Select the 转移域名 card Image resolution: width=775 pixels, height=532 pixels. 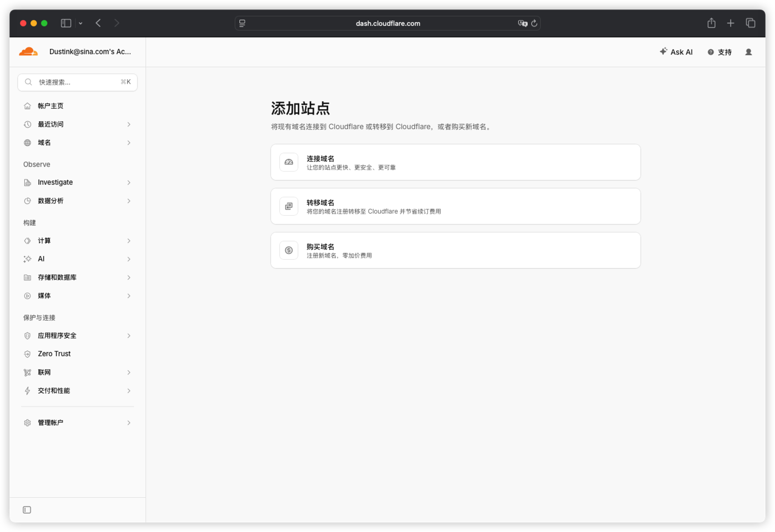point(456,206)
